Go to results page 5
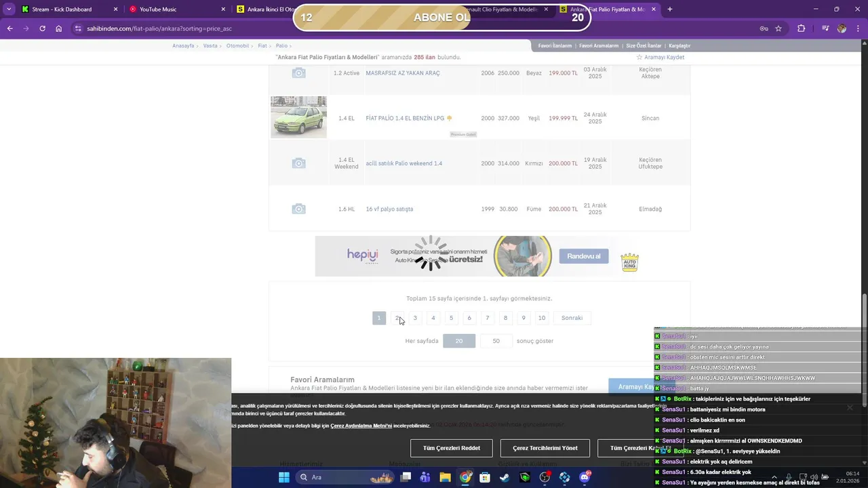The height and width of the screenshot is (488, 868). tap(451, 318)
